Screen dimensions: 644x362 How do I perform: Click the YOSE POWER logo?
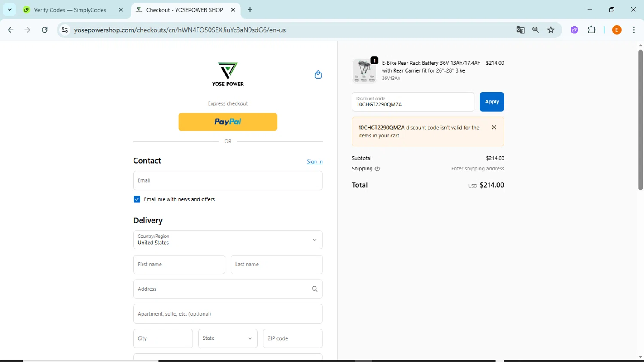228,74
